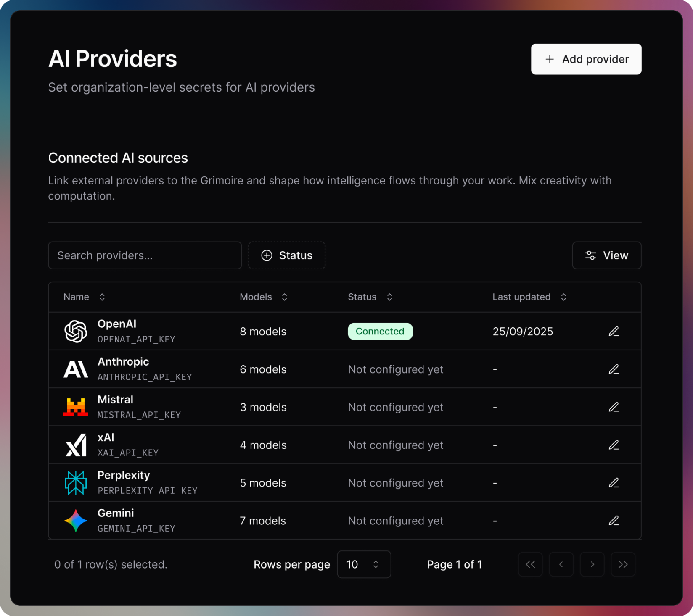Open edit for Anthropic using the pencil icon
This screenshot has width=693, height=616.
[614, 369]
